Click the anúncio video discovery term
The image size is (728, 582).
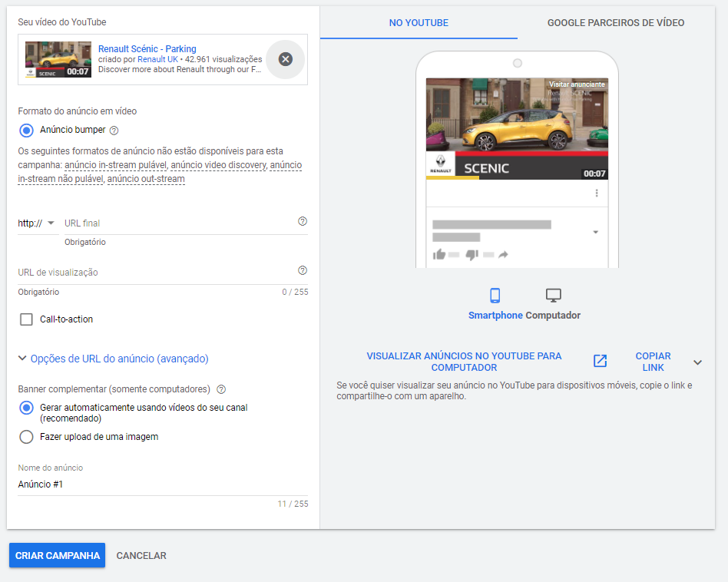click(x=219, y=165)
